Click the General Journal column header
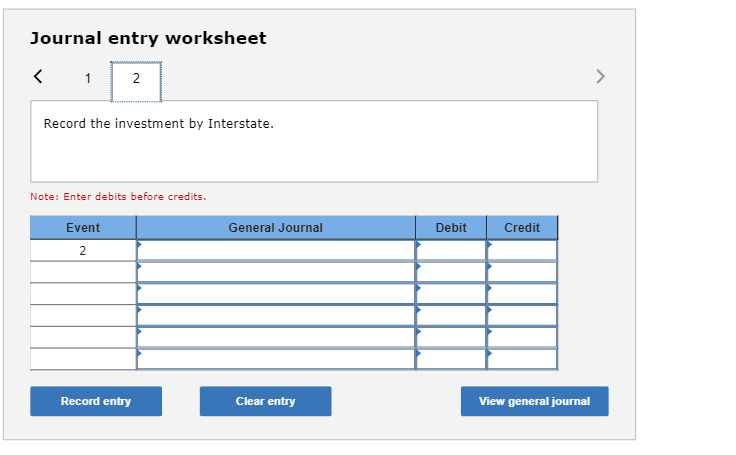Viewport: 736px width, 455px height. pyautogui.click(x=276, y=228)
